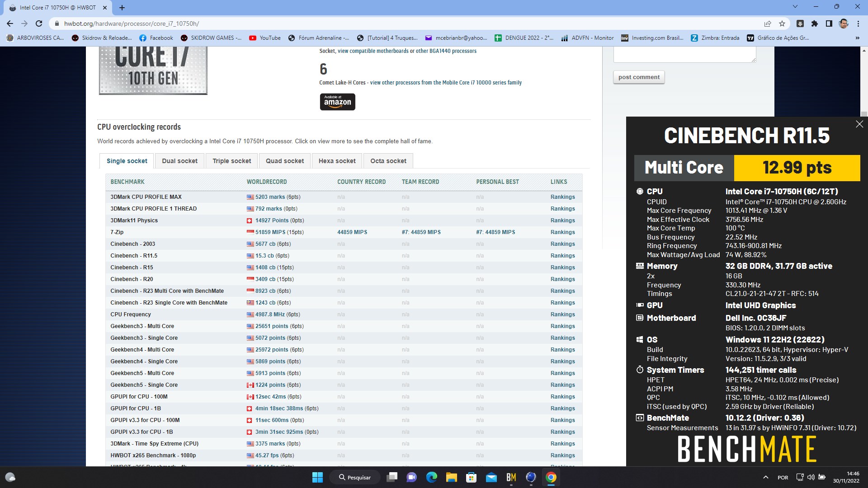Open Windows Start menu
The width and height of the screenshot is (868, 488).
pos(317,477)
